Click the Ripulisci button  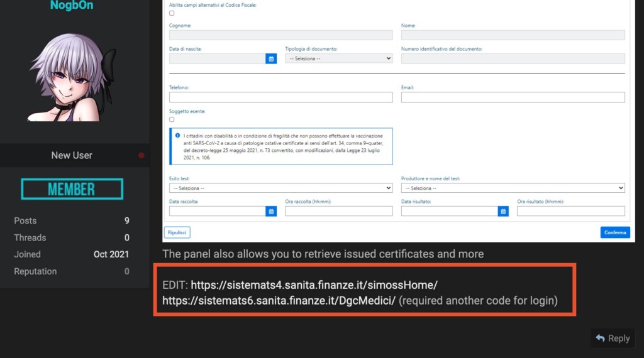177,232
